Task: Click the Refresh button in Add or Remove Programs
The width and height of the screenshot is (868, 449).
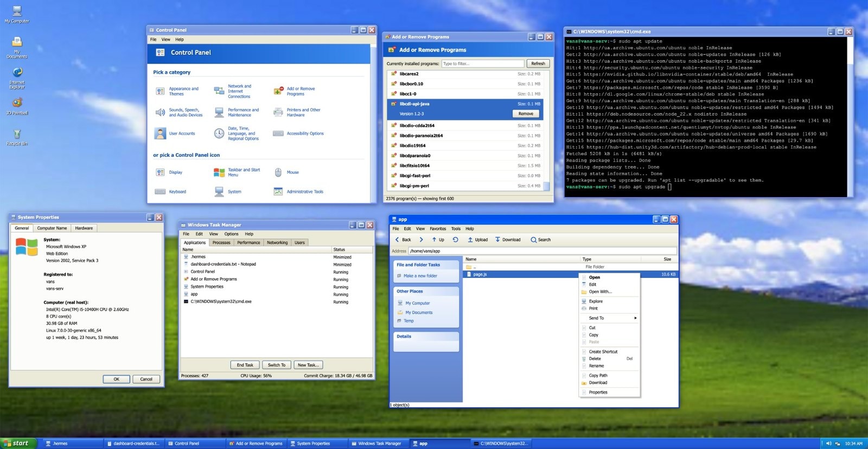Action: [538, 64]
